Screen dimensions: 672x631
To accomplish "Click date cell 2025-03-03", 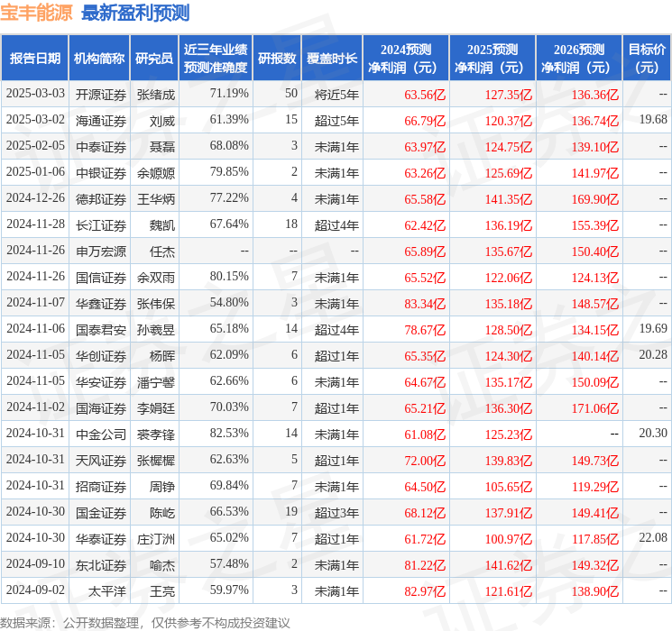I will pyautogui.click(x=35, y=94).
